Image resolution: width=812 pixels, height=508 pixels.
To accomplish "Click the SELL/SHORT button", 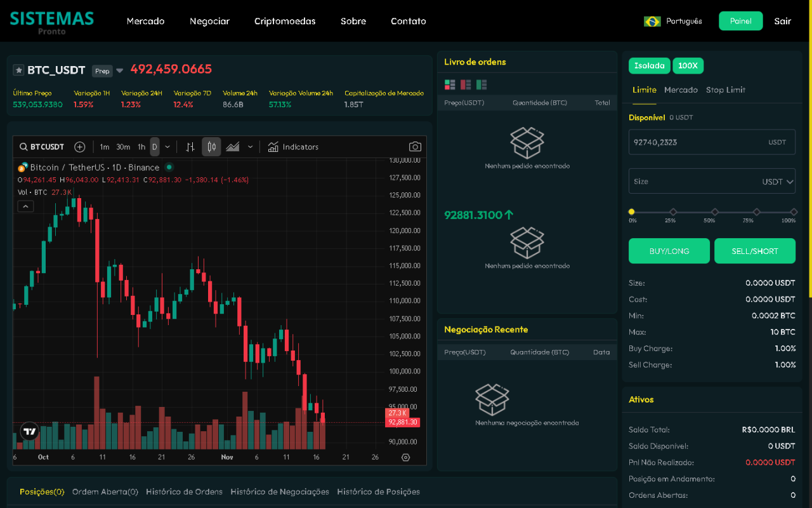I will (x=754, y=251).
